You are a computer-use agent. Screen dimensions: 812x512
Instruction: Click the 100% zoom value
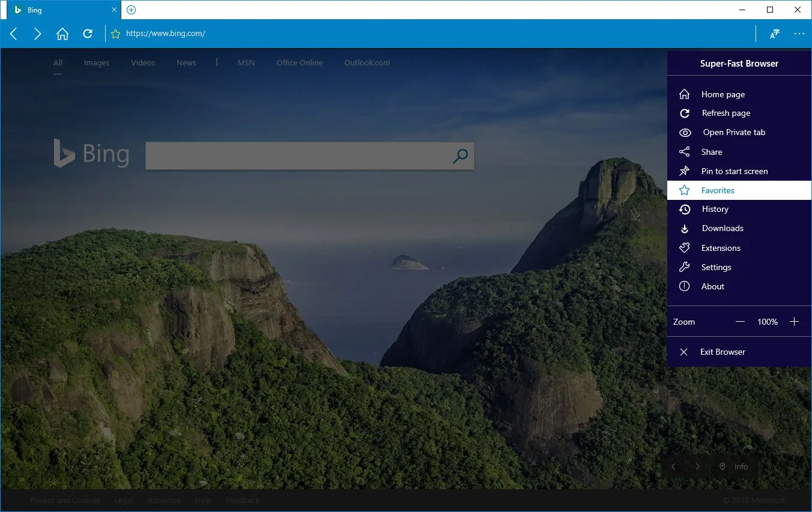(768, 322)
